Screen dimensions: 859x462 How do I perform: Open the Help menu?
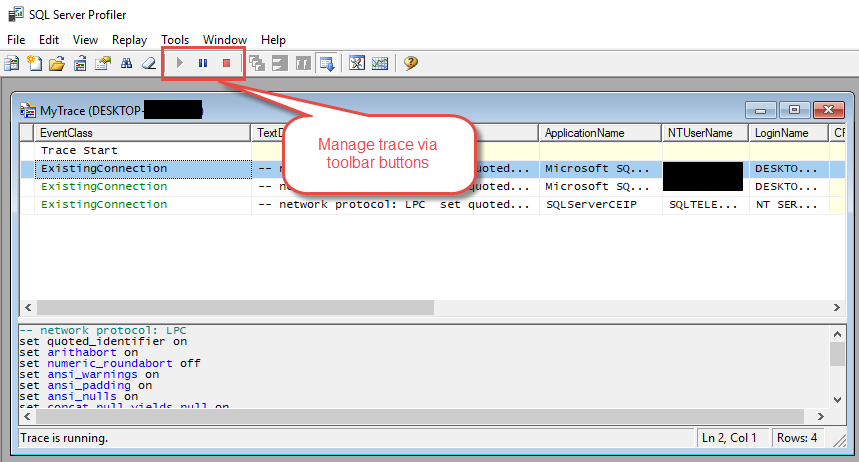coord(273,40)
